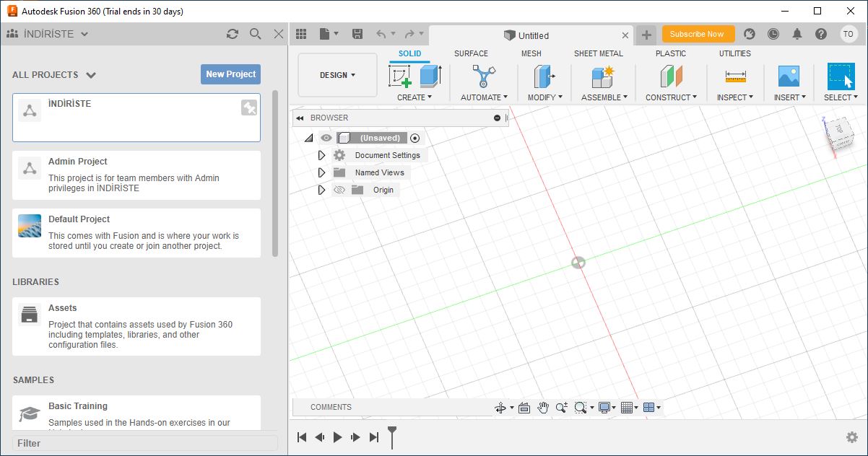Switch to the UTILITIES tab
Viewport: 868px width, 456px height.
[735, 53]
